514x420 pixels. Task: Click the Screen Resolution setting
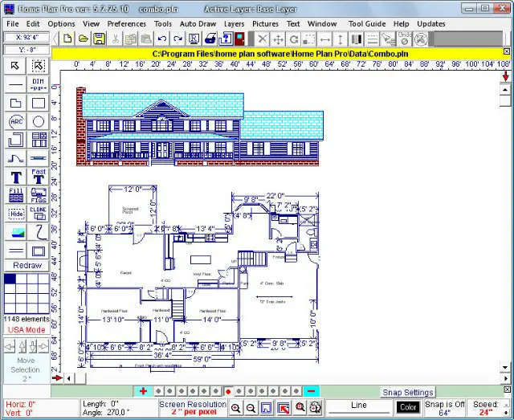(x=193, y=407)
